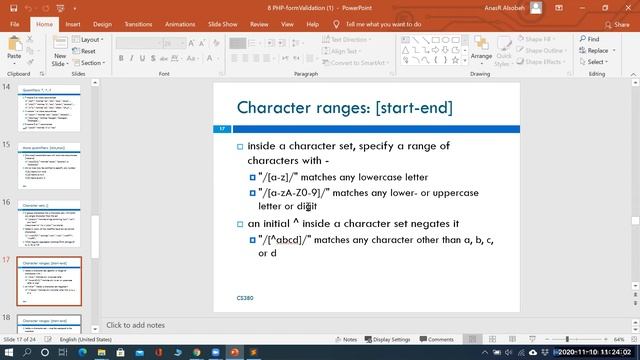The image size is (640, 360).
Task: Adjust the zoom slider handle
Action: pos(567,339)
